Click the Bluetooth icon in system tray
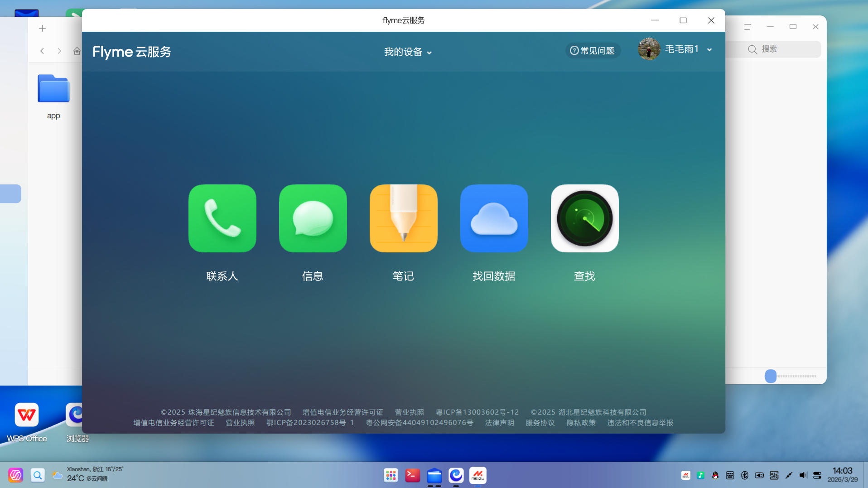Image resolution: width=868 pixels, height=488 pixels. coord(744,475)
